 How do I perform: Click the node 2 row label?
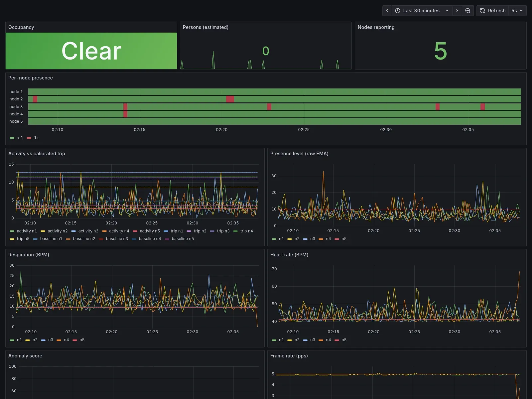point(16,99)
